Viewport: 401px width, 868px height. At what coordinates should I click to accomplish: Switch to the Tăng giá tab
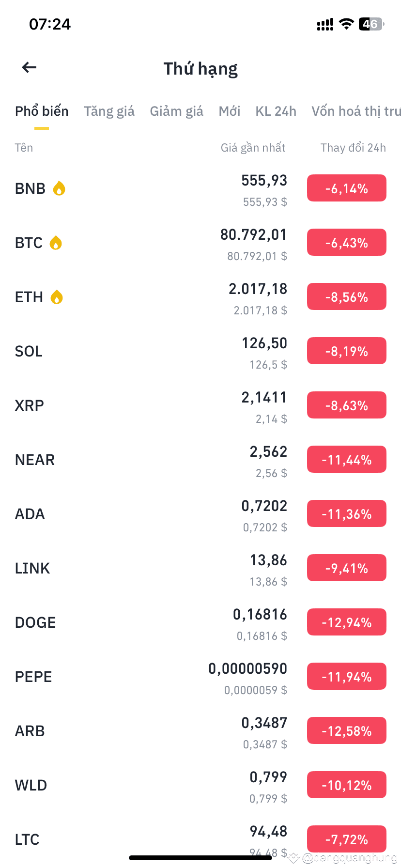pos(109,111)
